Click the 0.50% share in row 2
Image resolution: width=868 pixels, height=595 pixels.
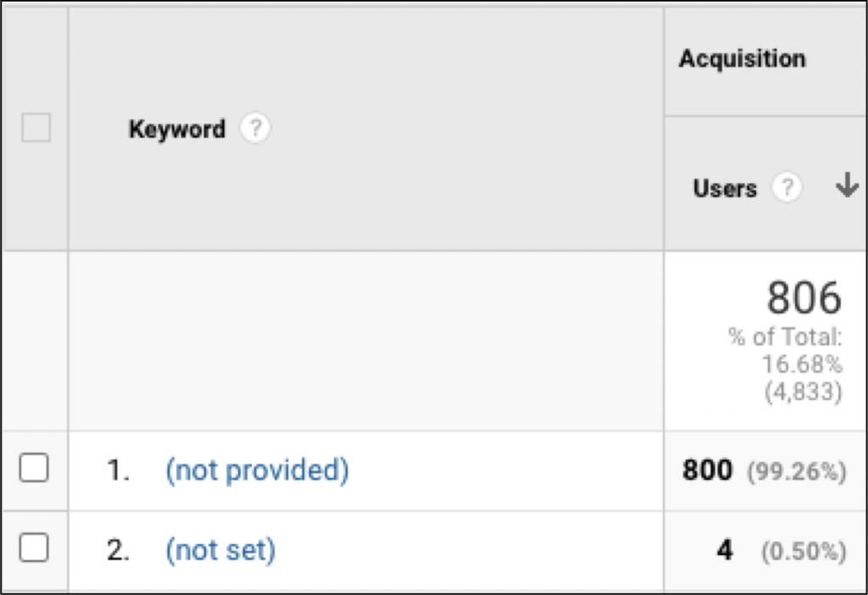pyautogui.click(x=804, y=551)
